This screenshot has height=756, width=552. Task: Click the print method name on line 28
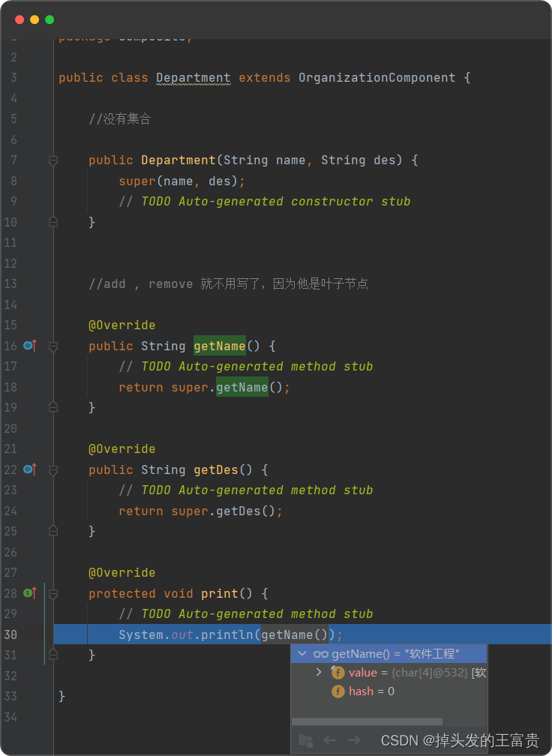coord(219,593)
